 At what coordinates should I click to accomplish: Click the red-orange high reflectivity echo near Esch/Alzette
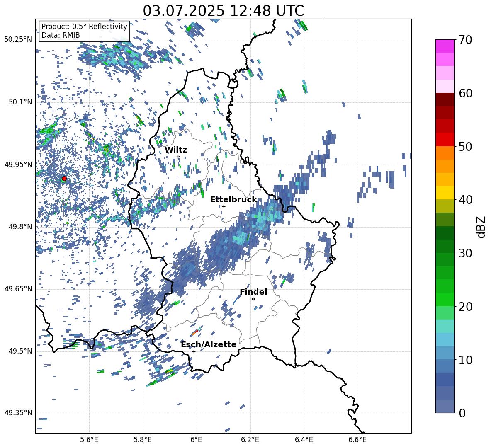195,332
